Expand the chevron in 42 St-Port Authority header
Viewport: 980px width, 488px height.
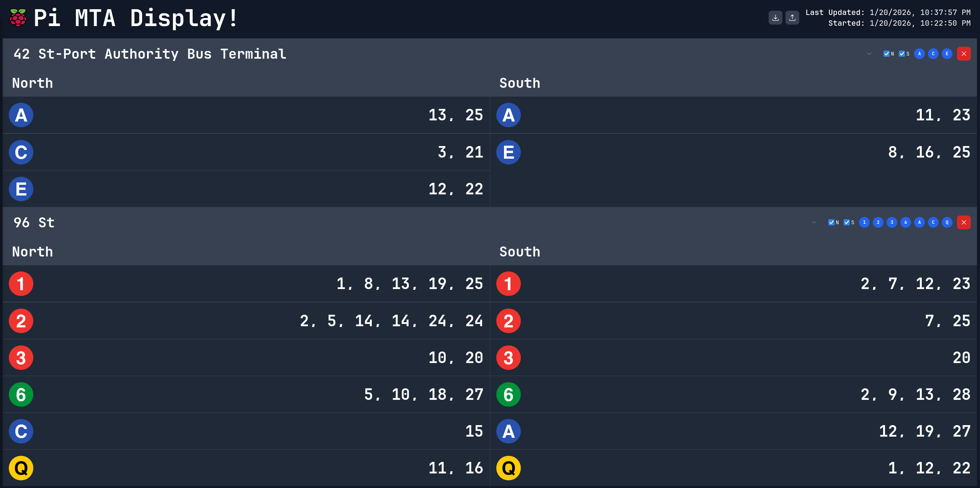tap(869, 54)
